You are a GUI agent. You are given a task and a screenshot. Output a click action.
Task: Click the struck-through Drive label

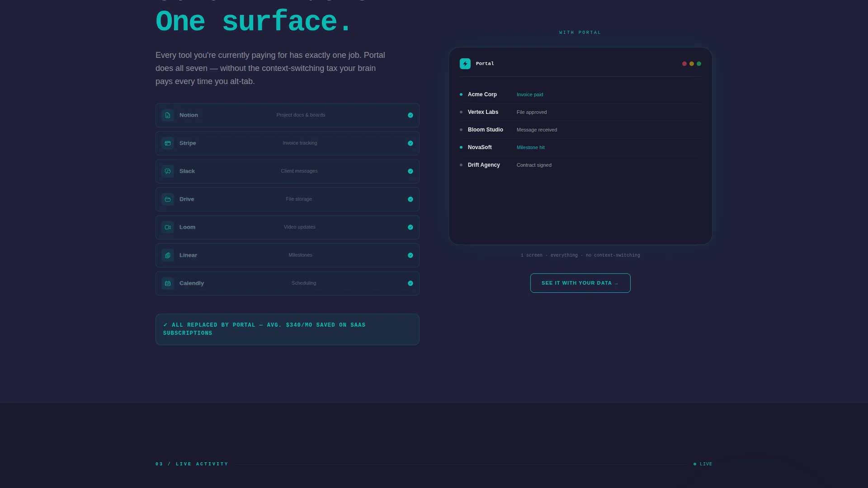coord(187,199)
